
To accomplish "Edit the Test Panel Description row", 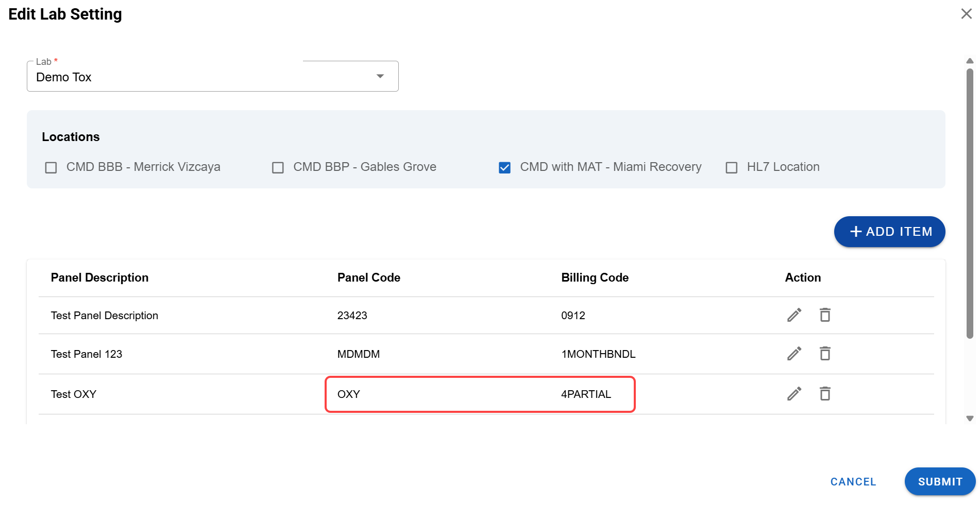I will pyautogui.click(x=794, y=315).
